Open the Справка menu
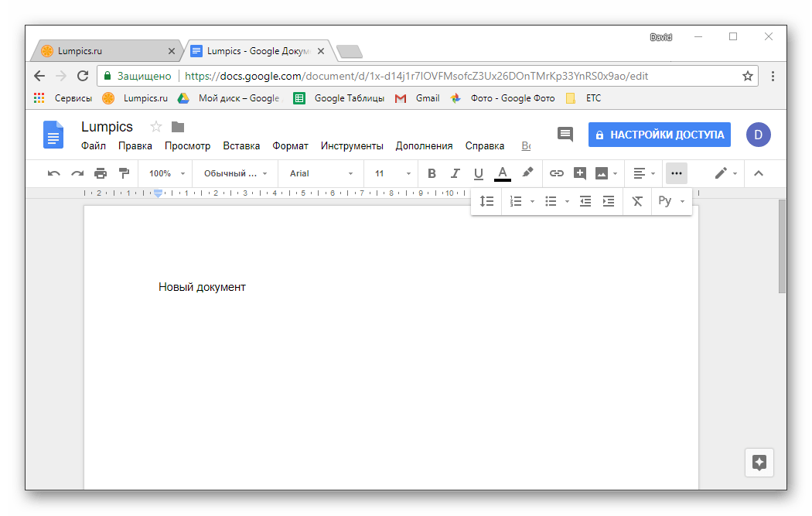Viewport: 812px width, 516px height. [x=485, y=146]
